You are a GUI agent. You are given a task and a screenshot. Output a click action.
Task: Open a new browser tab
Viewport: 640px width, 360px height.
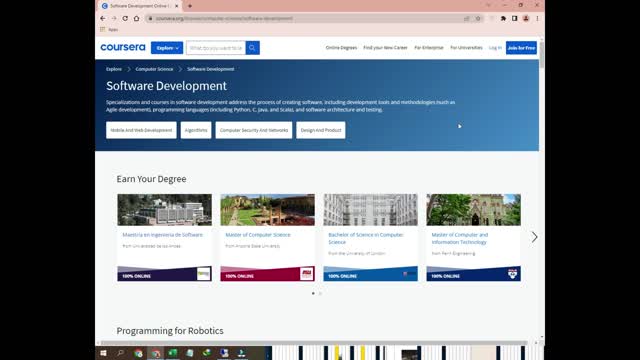[x=190, y=6]
